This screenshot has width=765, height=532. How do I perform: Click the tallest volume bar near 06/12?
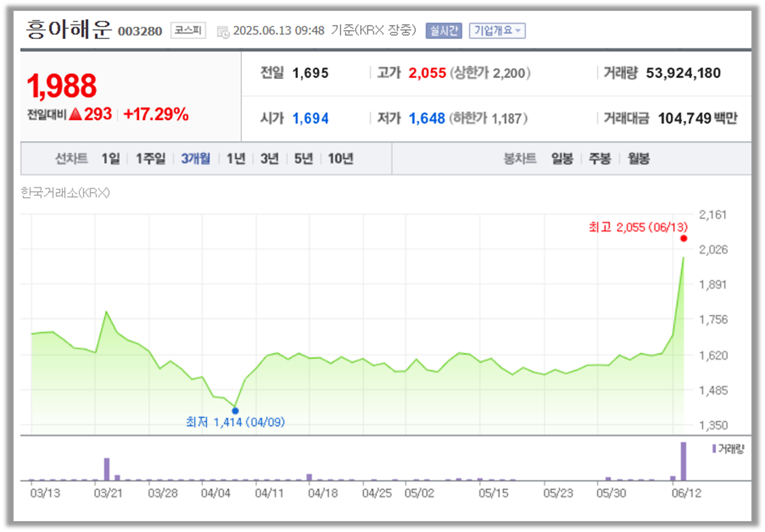[684, 462]
